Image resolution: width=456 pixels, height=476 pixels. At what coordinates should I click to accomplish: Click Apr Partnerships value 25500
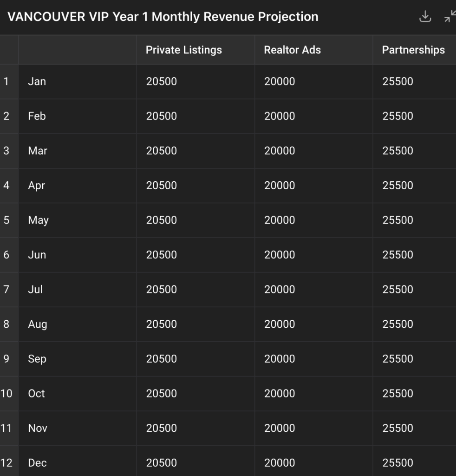pyautogui.click(x=397, y=185)
